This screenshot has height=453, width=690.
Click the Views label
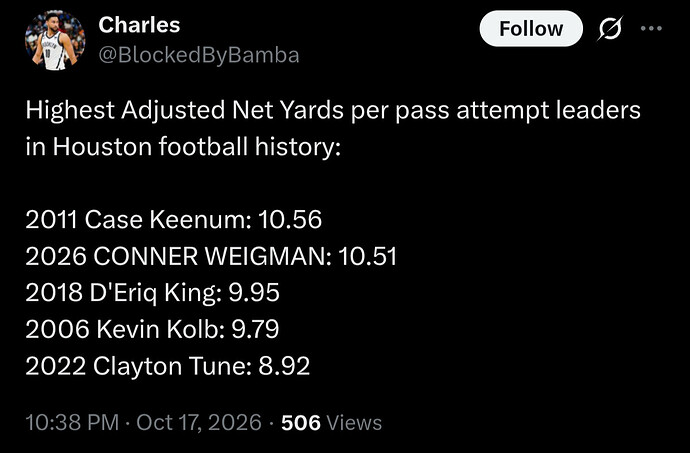point(354,422)
